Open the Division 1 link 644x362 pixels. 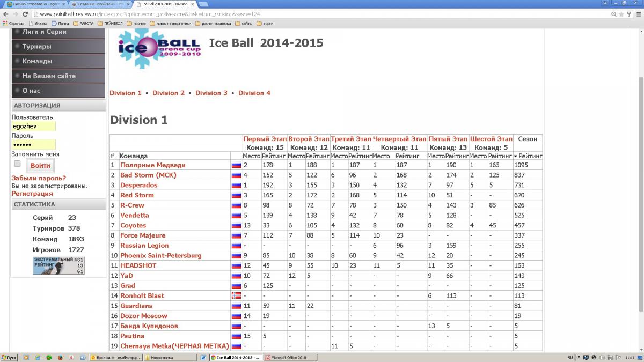[126, 93]
